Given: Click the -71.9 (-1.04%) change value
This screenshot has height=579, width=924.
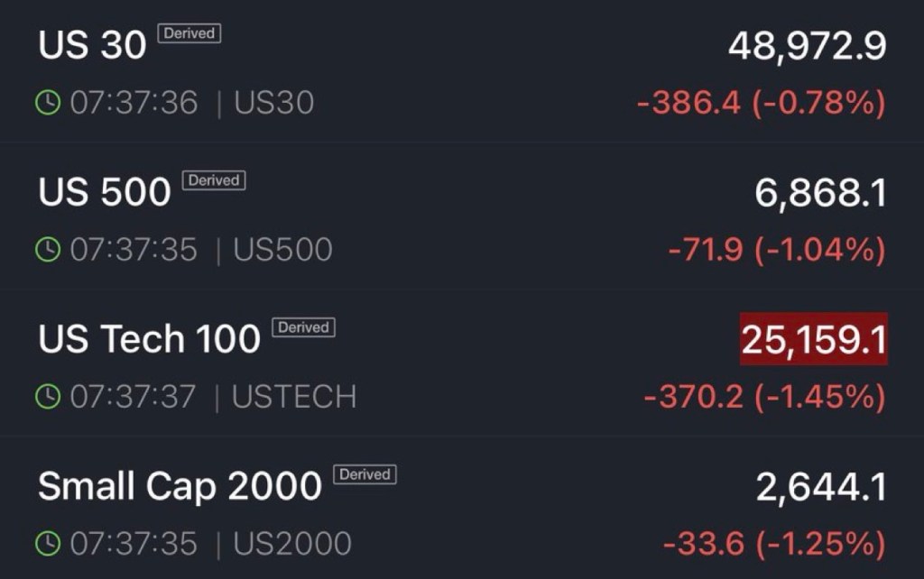Looking at the screenshot, I should 776,250.
